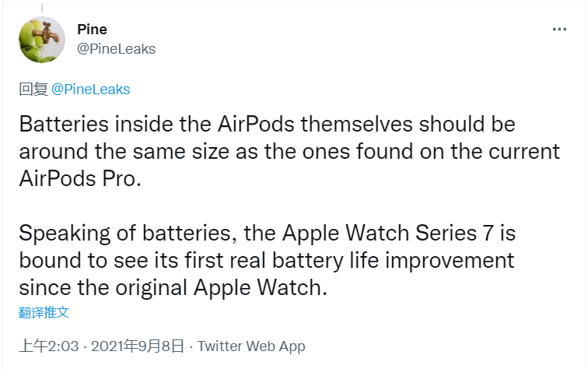Click the Pine profile avatar picture

tap(42, 40)
